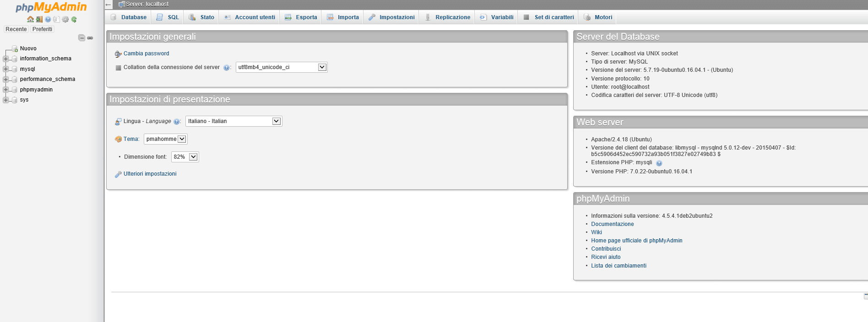The image size is (868, 322).
Task: Click the Cambia password link
Action: tap(146, 54)
